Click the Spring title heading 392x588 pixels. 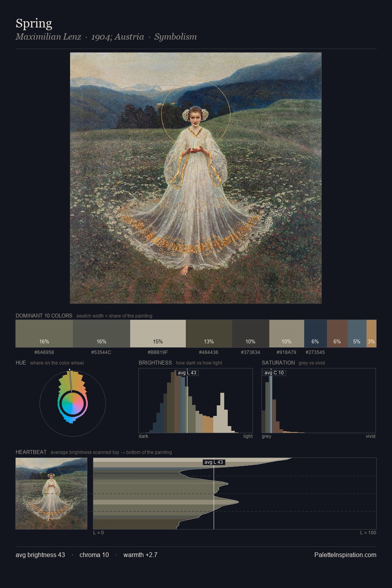pos(34,24)
